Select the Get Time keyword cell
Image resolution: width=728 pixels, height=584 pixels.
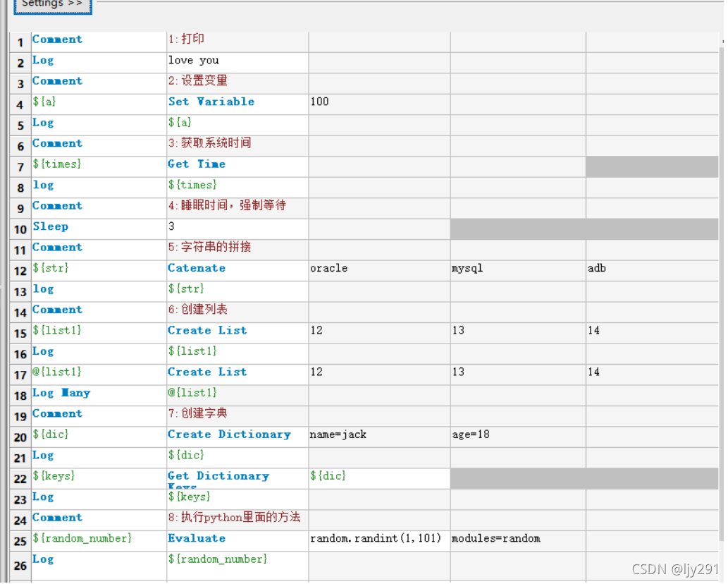click(237, 166)
